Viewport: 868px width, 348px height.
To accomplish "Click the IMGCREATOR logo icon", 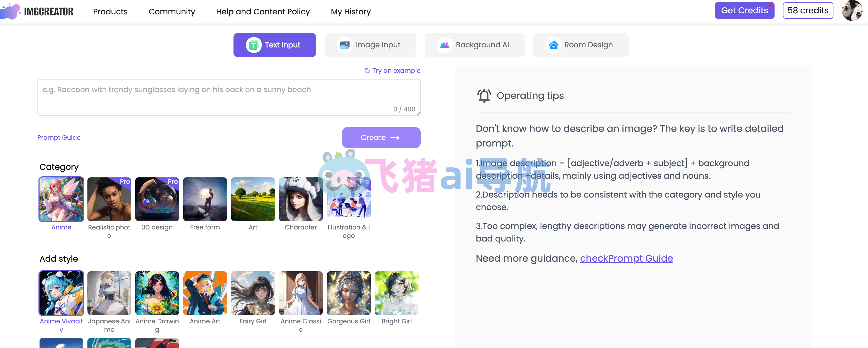I will (10, 12).
